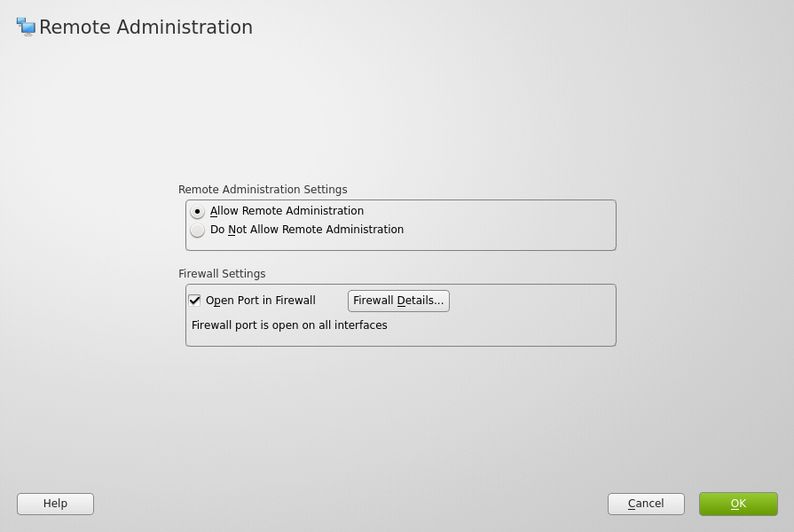Click the Remote Administration page title

tap(145, 27)
